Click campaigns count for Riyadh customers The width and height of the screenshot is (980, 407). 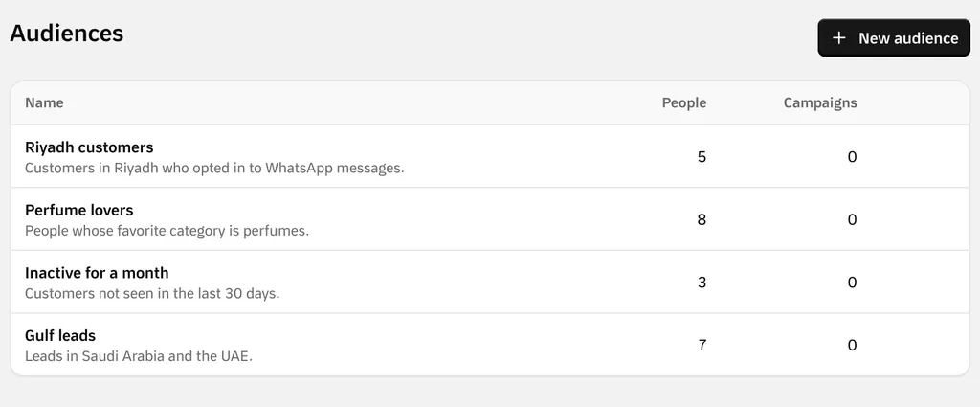(x=852, y=156)
